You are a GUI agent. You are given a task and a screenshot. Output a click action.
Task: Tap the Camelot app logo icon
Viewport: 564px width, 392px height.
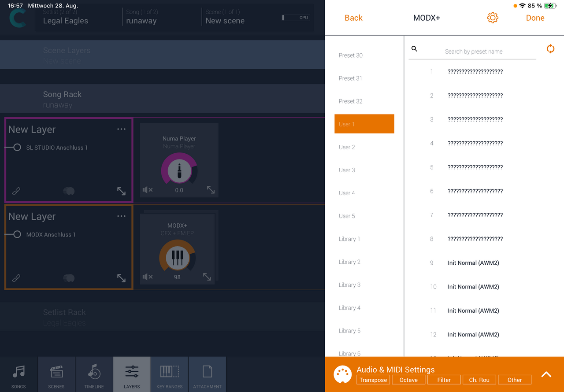[x=18, y=18]
